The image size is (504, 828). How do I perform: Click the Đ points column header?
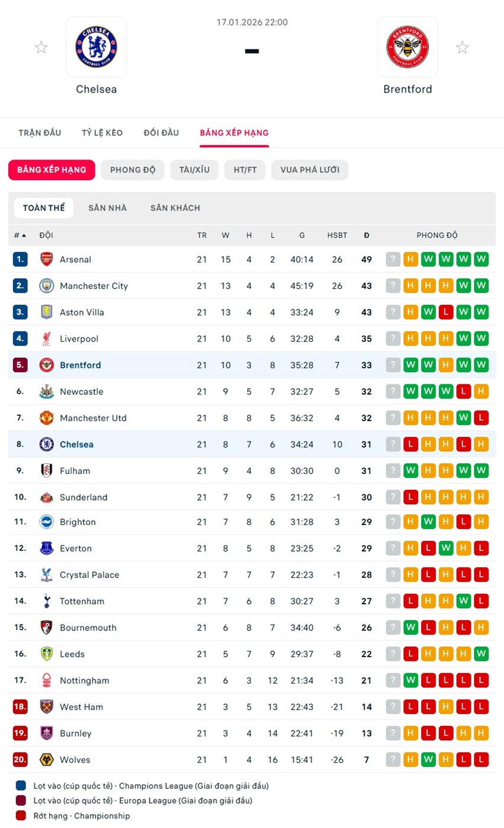[x=366, y=235]
